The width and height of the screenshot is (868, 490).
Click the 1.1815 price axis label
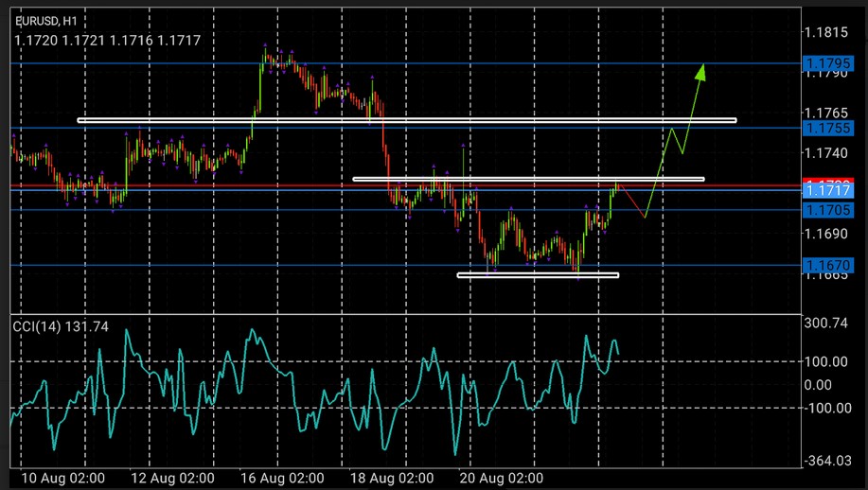(x=824, y=32)
